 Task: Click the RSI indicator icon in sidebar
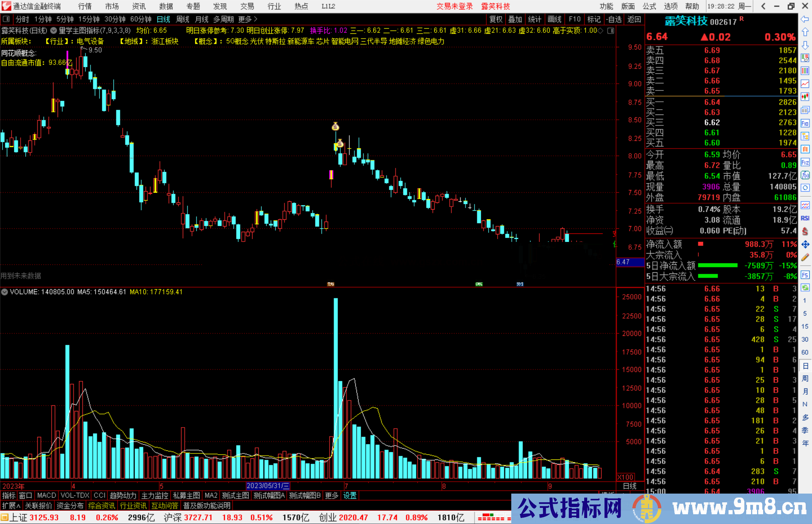point(805,218)
